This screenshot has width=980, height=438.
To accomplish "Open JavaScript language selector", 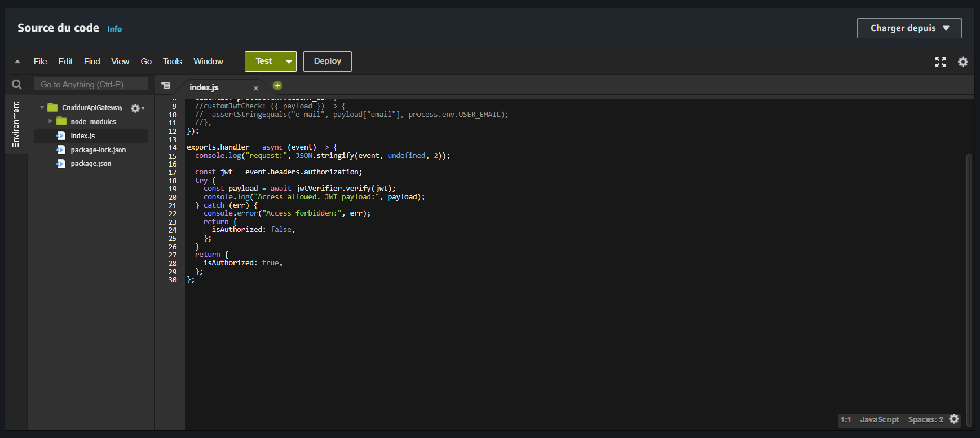I will click(880, 419).
